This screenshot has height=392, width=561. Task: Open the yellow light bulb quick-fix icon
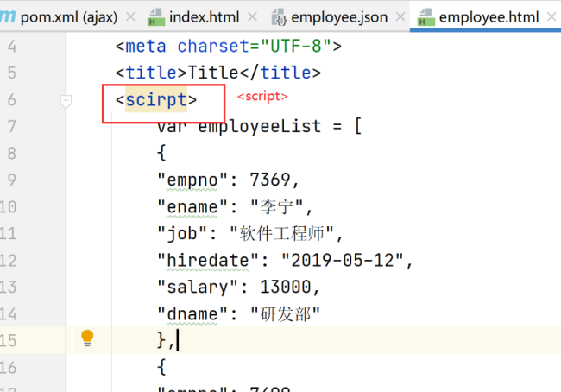coord(87,338)
